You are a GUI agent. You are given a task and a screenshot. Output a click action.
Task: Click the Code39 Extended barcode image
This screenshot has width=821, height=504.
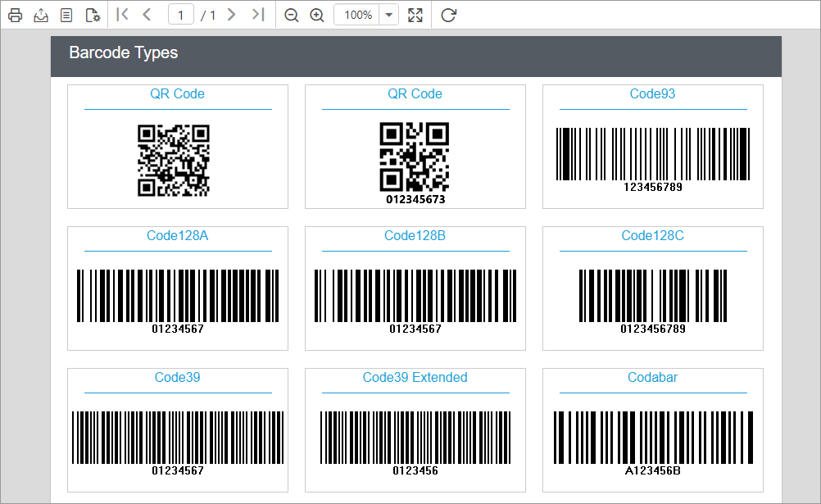pos(415,438)
